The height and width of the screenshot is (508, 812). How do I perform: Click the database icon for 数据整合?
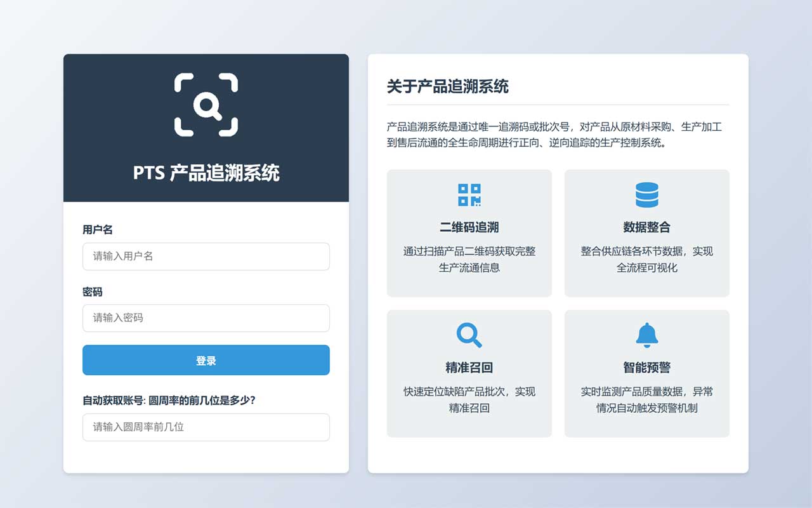coord(646,195)
